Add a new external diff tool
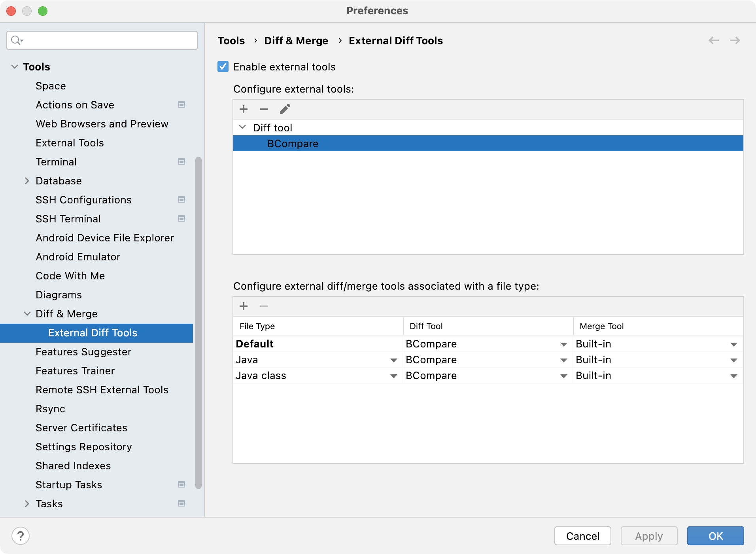756x554 pixels. coord(244,109)
